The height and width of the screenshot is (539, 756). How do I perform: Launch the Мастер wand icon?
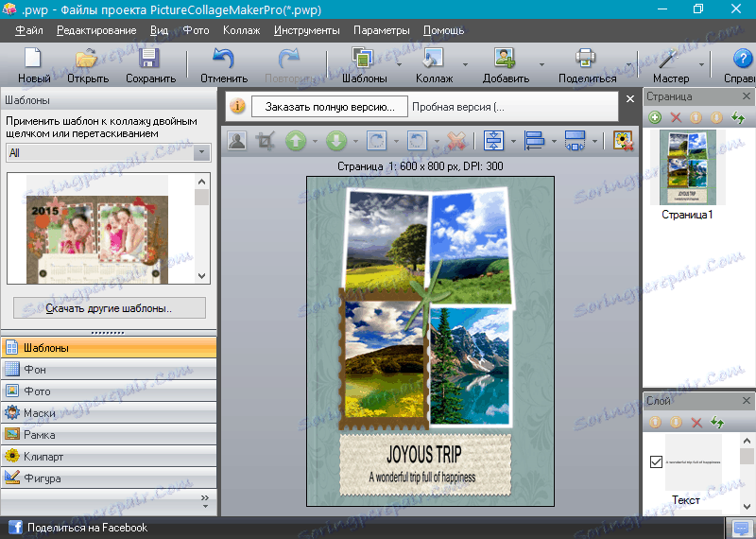click(x=670, y=58)
